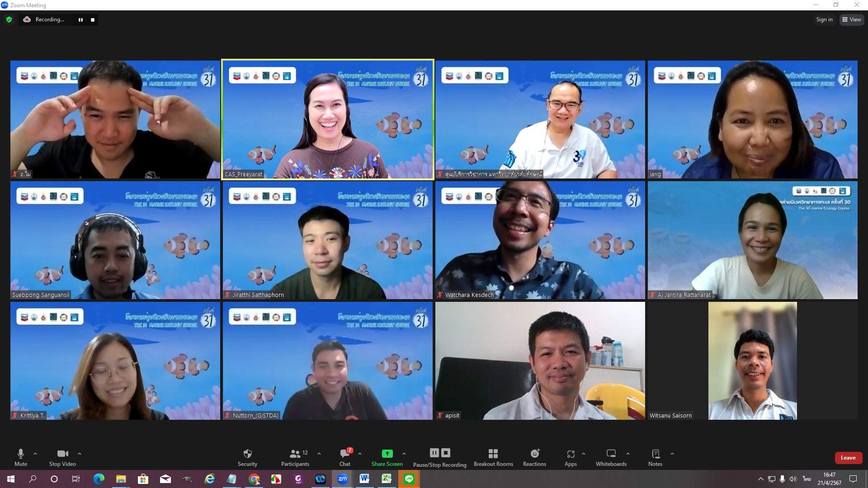Screen dimensions: 868x488
Task: Pause the recording in top bar
Action: point(80,19)
